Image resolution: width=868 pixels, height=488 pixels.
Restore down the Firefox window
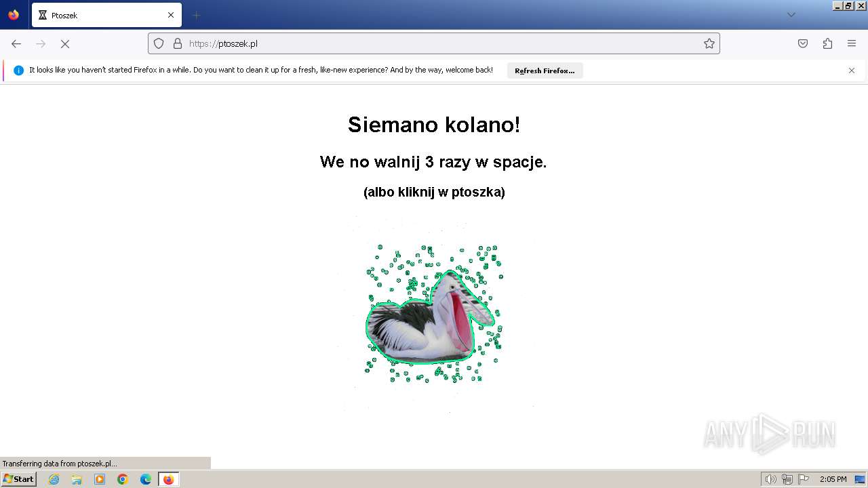(848, 5)
